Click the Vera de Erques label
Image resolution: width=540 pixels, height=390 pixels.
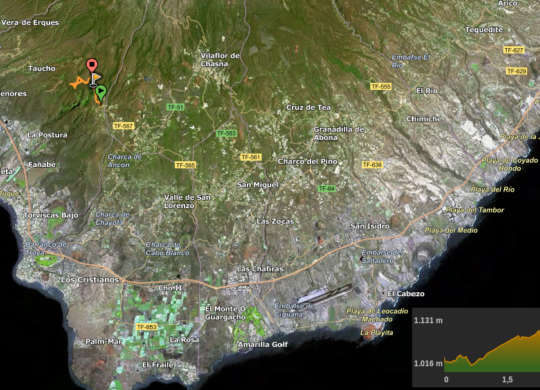tap(30, 23)
